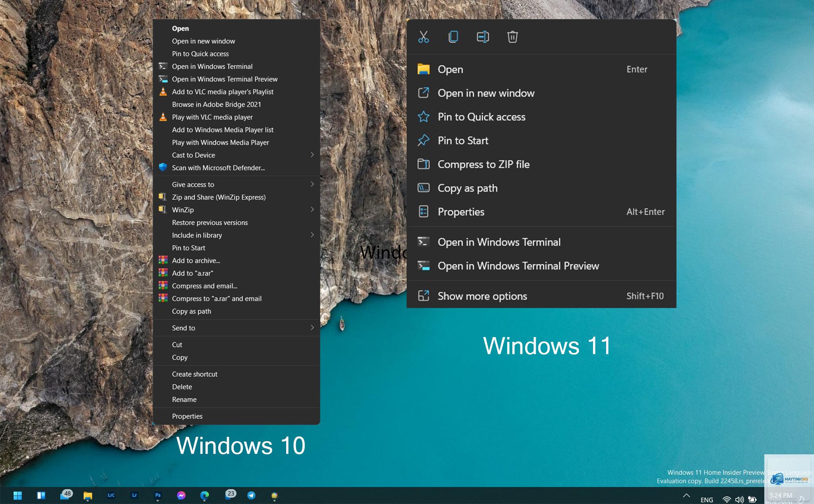Show hidden icons via the tray chevron
The height and width of the screenshot is (504, 814).
[x=686, y=496]
